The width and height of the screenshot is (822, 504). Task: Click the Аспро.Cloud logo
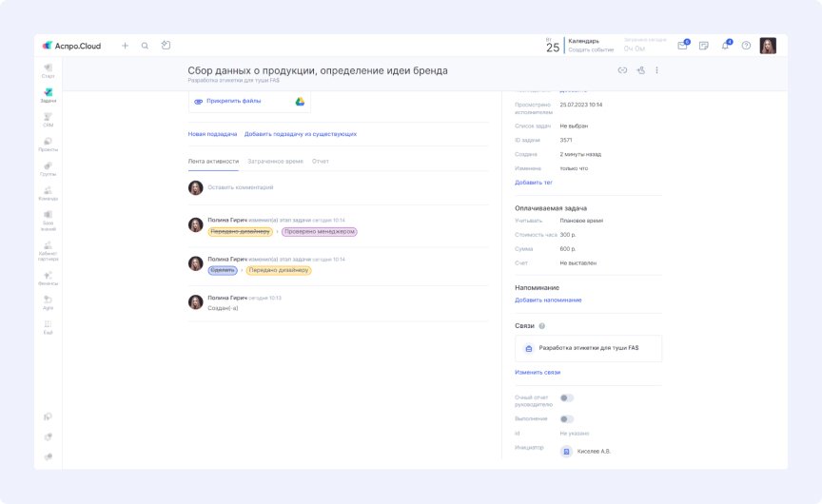tap(71, 46)
